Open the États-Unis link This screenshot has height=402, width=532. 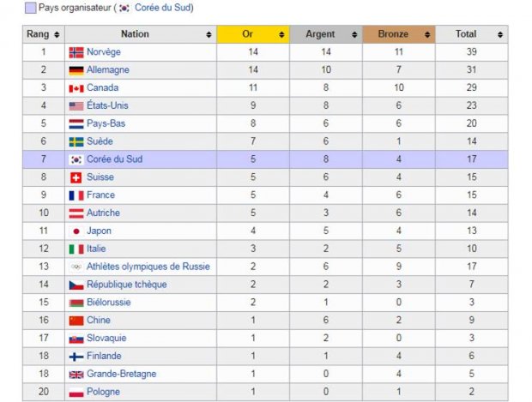(107, 106)
